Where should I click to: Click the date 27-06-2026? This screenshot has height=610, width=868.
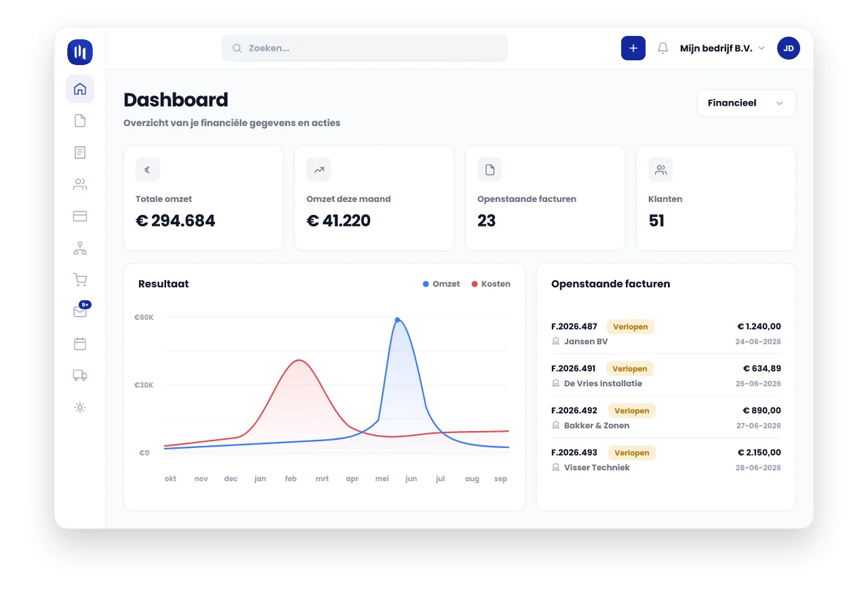point(758,426)
